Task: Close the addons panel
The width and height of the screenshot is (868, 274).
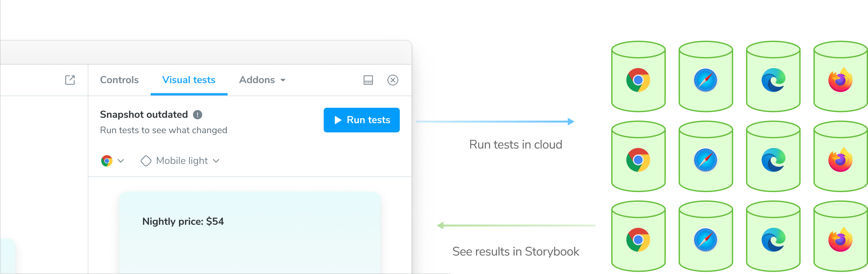Action: pos(393,80)
